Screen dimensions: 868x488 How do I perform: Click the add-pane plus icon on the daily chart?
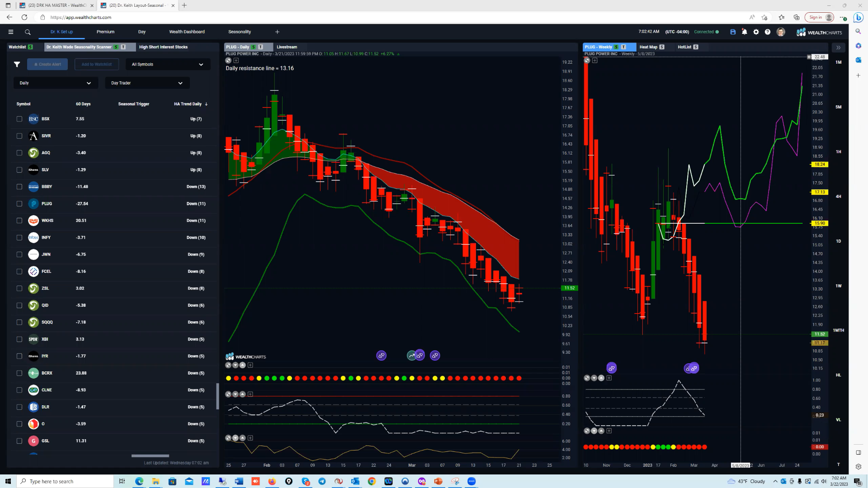pos(236,61)
